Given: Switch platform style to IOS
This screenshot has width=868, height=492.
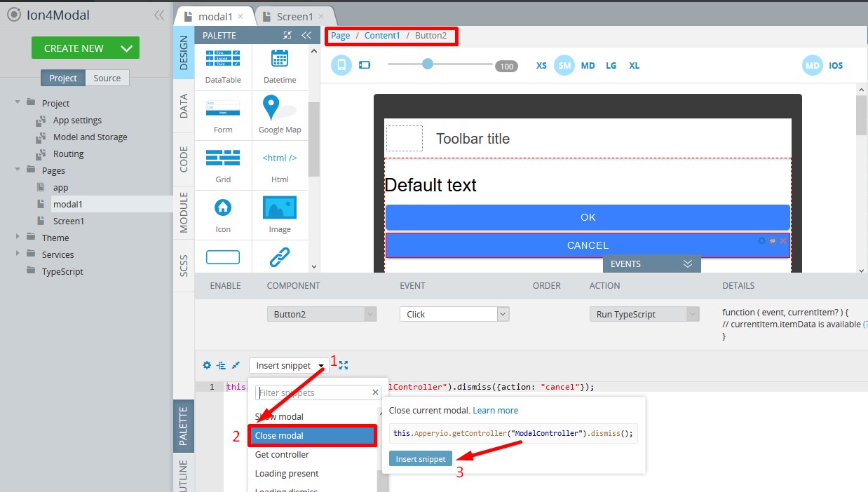Looking at the screenshot, I should [836, 65].
